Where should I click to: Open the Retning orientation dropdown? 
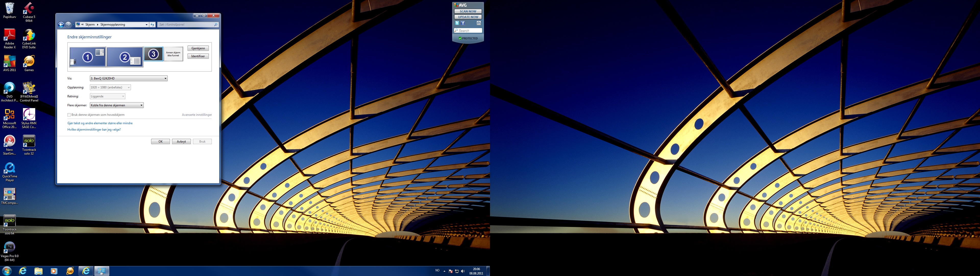click(x=107, y=96)
